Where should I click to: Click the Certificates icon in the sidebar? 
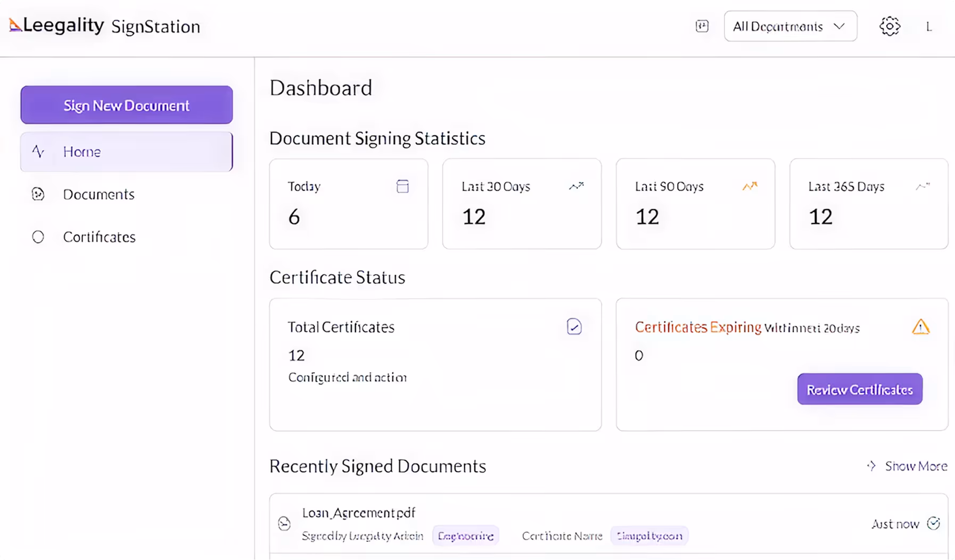(38, 237)
